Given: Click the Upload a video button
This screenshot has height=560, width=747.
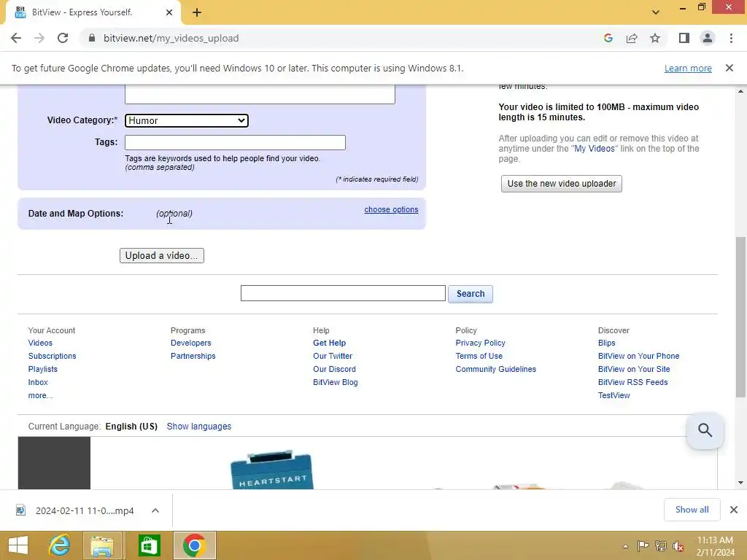Looking at the screenshot, I should [x=161, y=255].
